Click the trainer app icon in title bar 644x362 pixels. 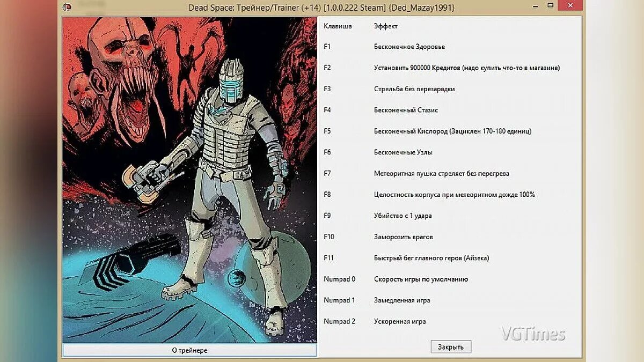[67, 8]
